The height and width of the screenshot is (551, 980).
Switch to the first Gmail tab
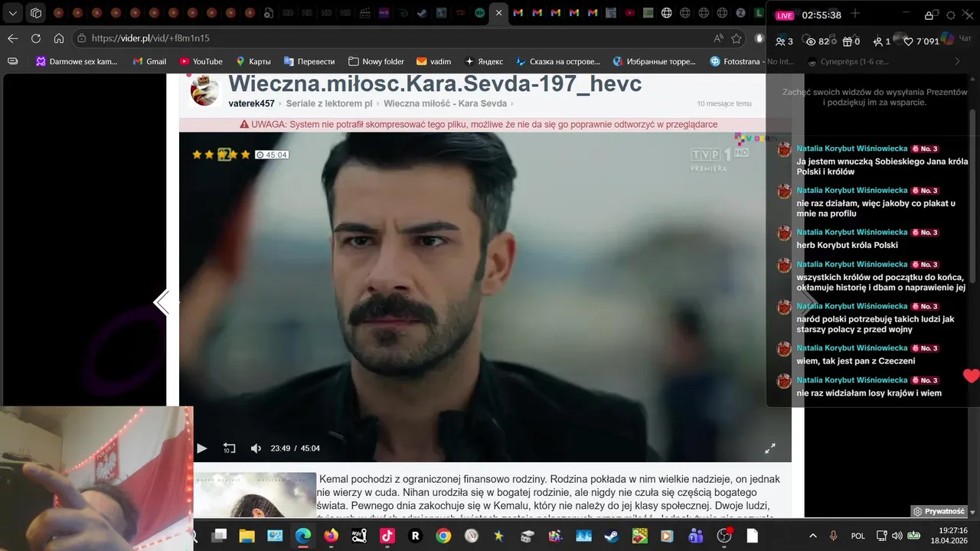[x=518, y=13]
